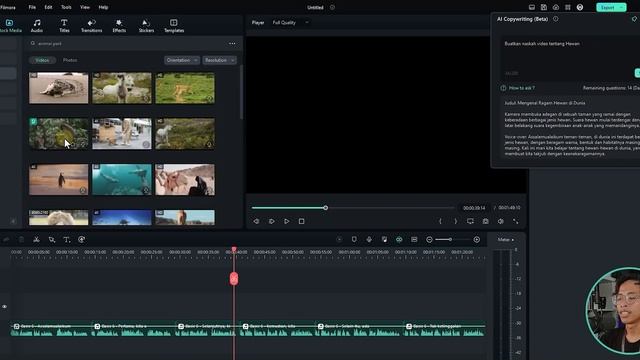Open the Export dropdown arrow
Viewport: 640px width, 360px height.
click(622, 7)
